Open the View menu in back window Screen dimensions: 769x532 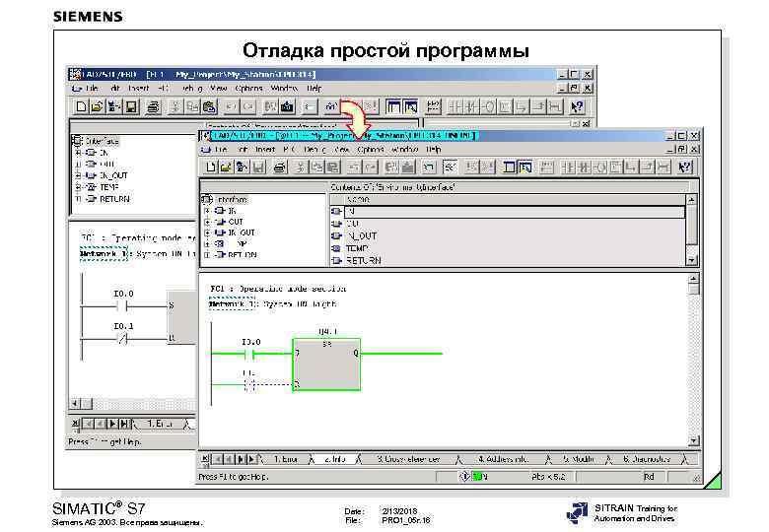click(218, 89)
